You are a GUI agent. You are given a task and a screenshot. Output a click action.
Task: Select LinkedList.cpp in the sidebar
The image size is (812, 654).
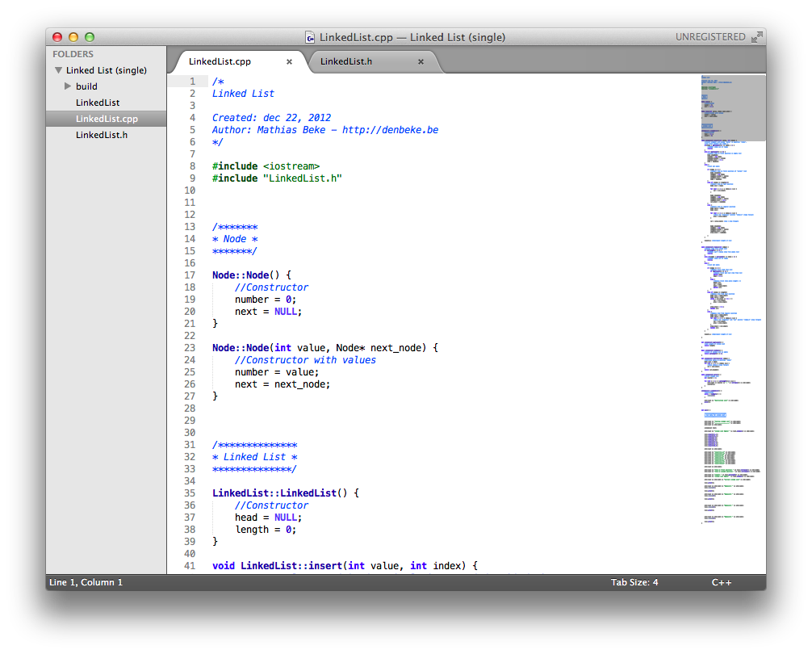(x=107, y=119)
